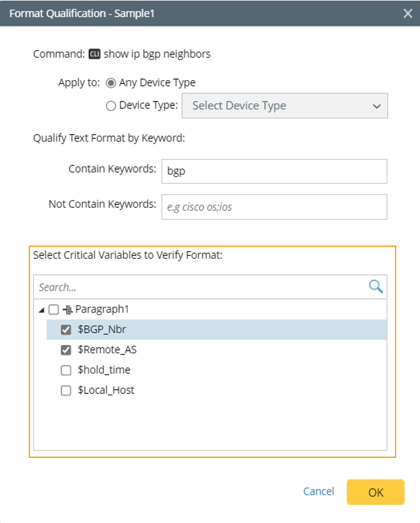
Task: Select the Any Device Type radio button
Action: point(111,83)
